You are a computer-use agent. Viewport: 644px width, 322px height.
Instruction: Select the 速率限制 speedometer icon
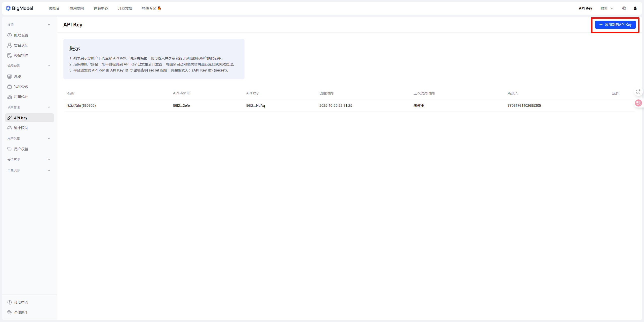tap(9, 128)
